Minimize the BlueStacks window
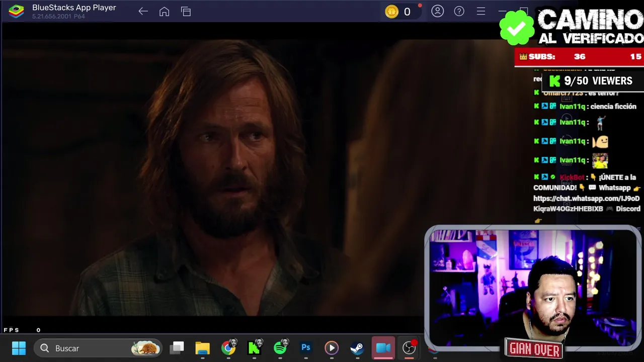This screenshot has height=362, width=644. [x=502, y=11]
